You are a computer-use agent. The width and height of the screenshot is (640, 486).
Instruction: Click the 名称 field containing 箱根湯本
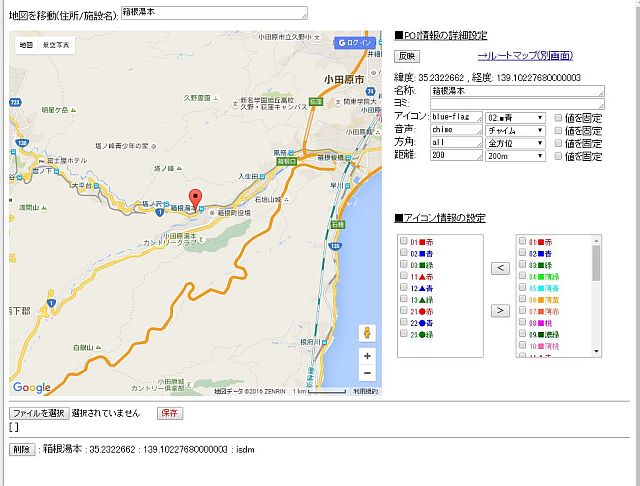(x=517, y=91)
